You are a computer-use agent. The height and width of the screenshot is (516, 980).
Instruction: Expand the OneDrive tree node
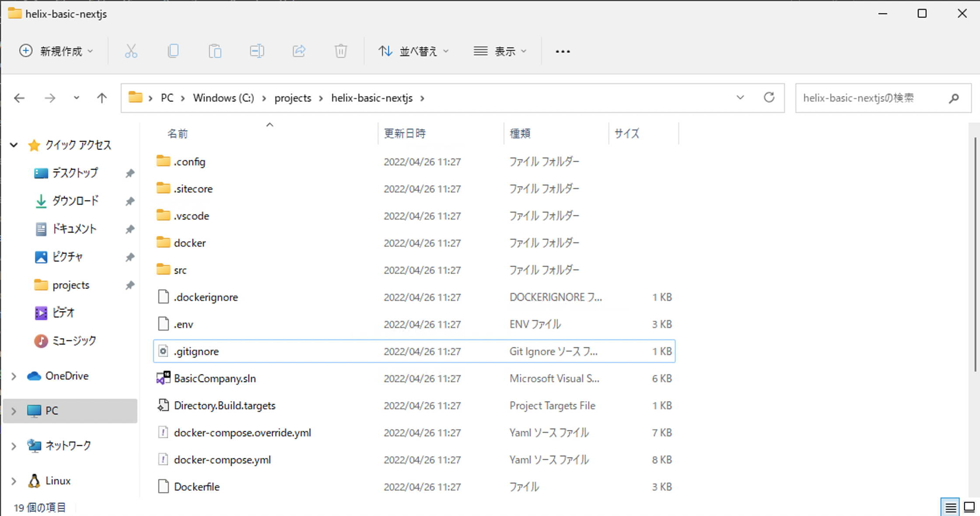pyautogui.click(x=14, y=376)
